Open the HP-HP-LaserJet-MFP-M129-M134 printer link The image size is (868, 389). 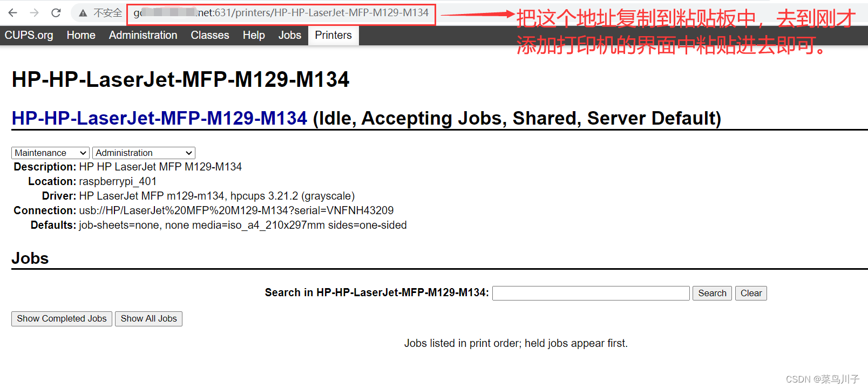[x=160, y=118]
